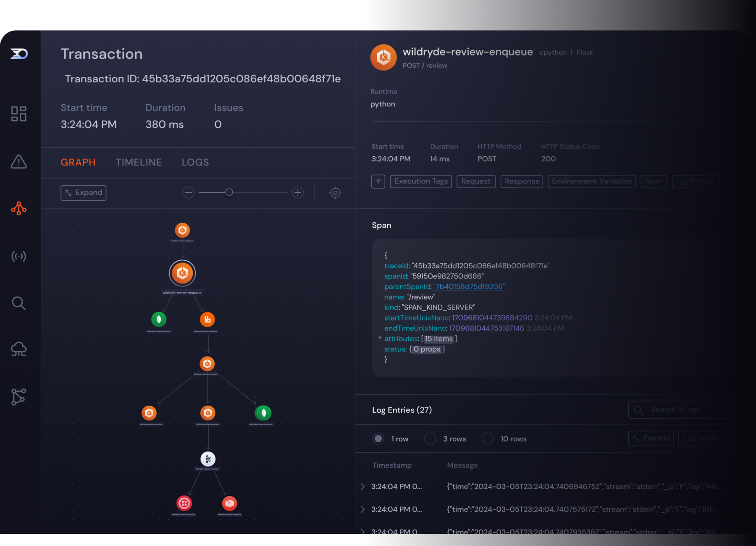
Task: Open the alerts warning triangle icon
Action: (18, 161)
